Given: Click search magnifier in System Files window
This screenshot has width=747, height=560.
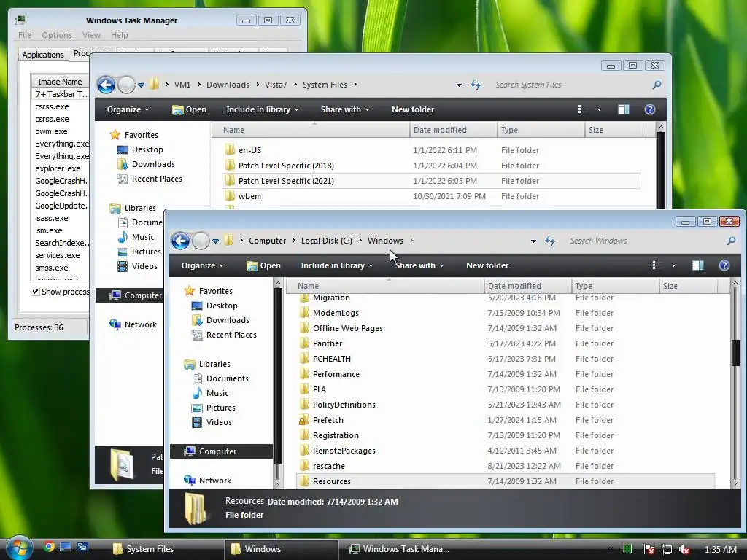Looking at the screenshot, I should (x=657, y=85).
